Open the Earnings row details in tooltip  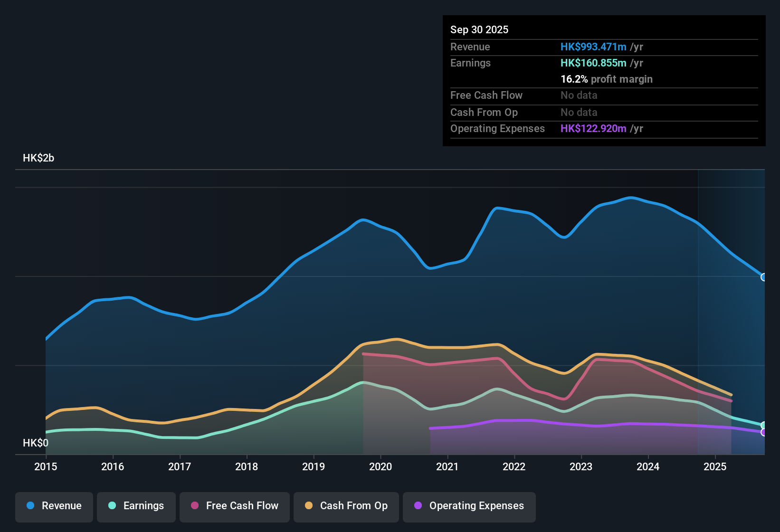coord(470,63)
